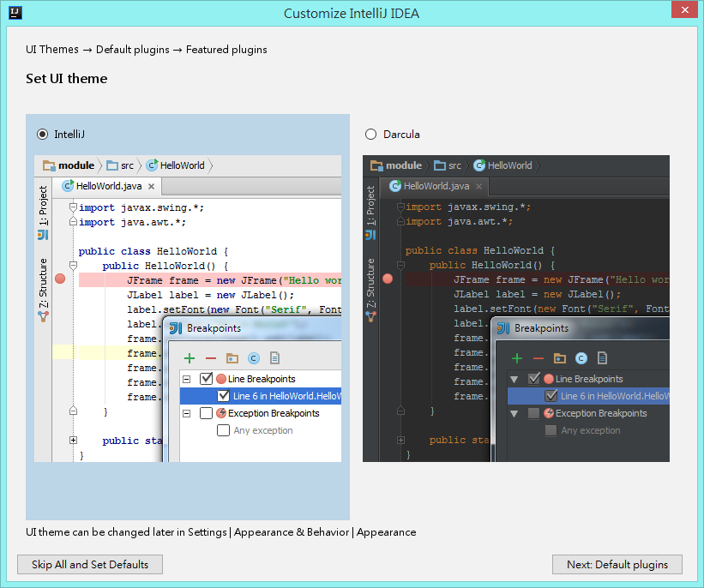Viewport: 704px width, 588px height.
Task: Toggle Exception Breakpoints checkbox in Darcula preview
Action: pyautogui.click(x=534, y=413)
